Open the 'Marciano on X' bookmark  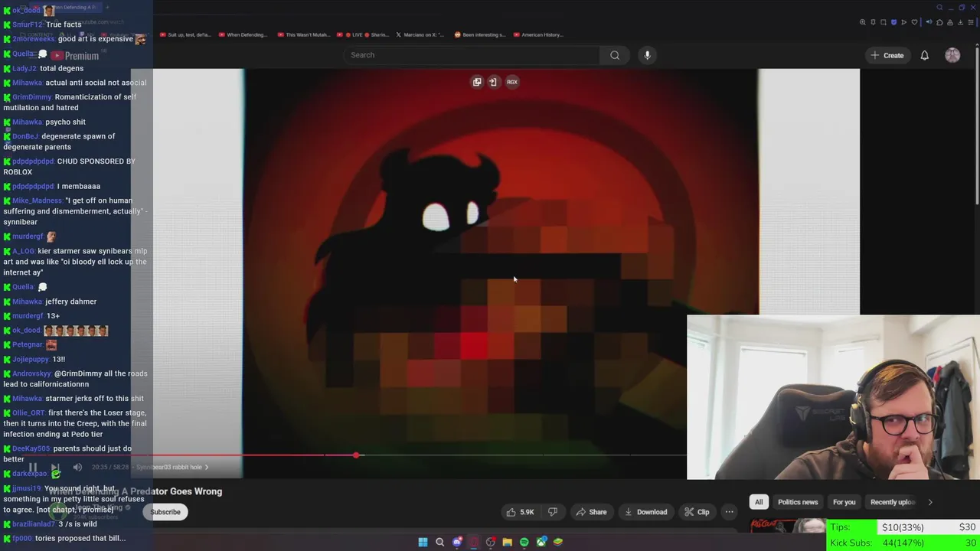pos(421,34)
